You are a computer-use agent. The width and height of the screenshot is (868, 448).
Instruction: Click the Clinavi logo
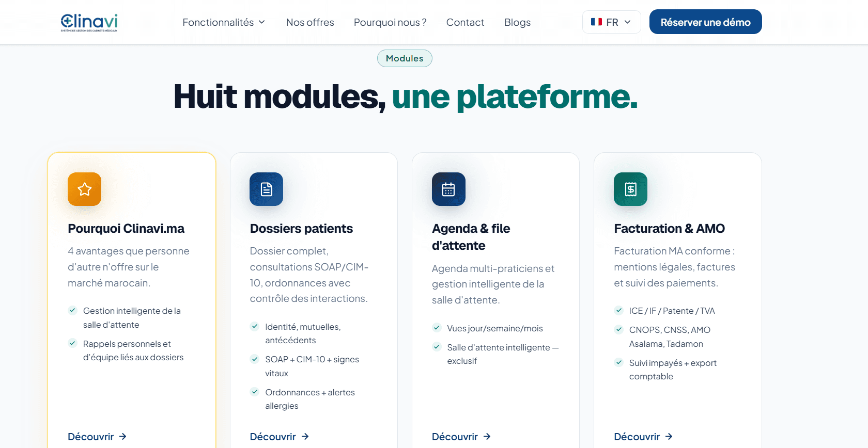[89, 22]
